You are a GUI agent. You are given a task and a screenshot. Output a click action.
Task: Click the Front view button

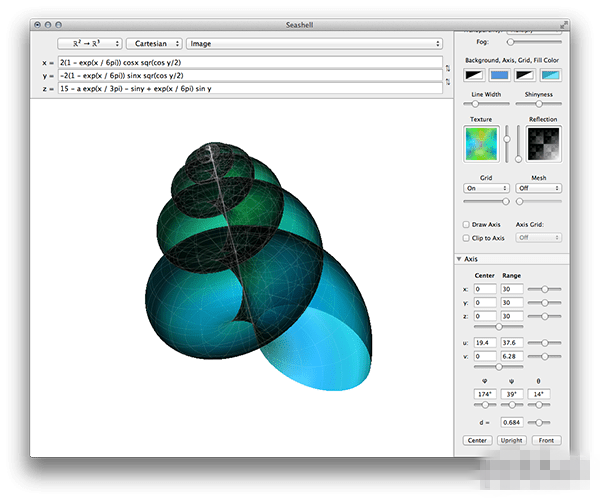click(x=546, y=440)
